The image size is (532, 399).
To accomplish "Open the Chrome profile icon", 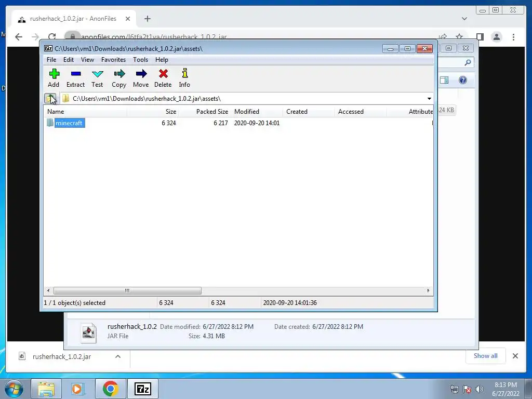I will pyautogui.click(x=497, y=37).
